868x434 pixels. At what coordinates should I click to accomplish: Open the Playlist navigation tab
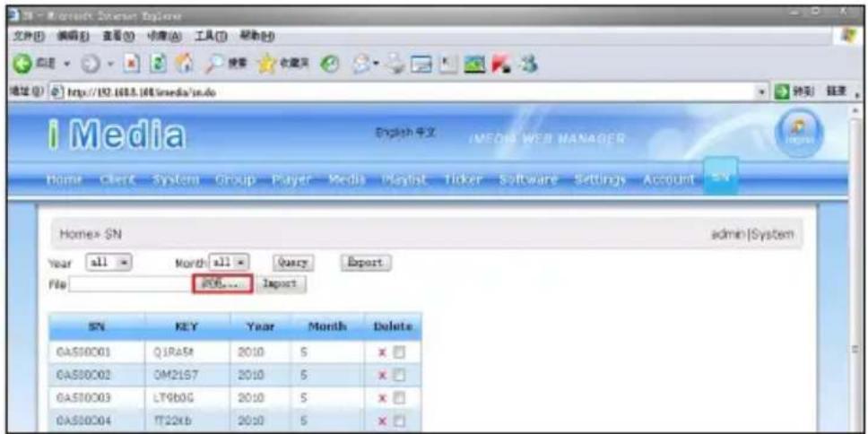404,179
